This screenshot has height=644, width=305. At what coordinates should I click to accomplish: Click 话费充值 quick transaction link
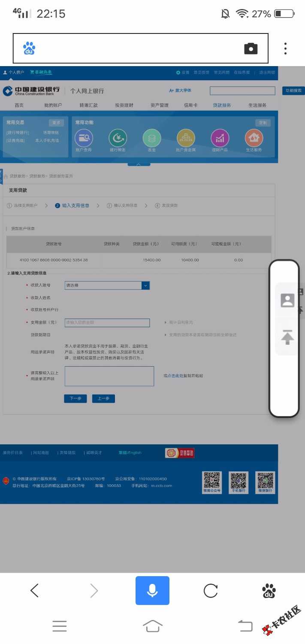[15, 140]
